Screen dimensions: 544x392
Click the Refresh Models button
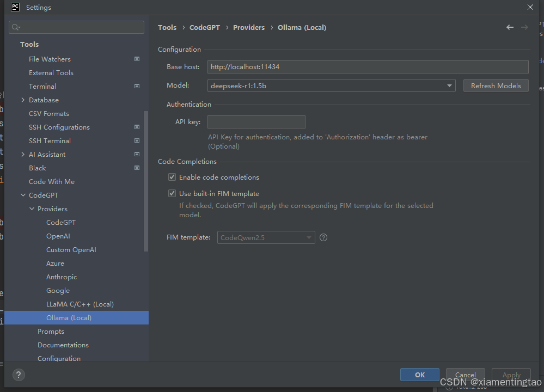[496, 85]
